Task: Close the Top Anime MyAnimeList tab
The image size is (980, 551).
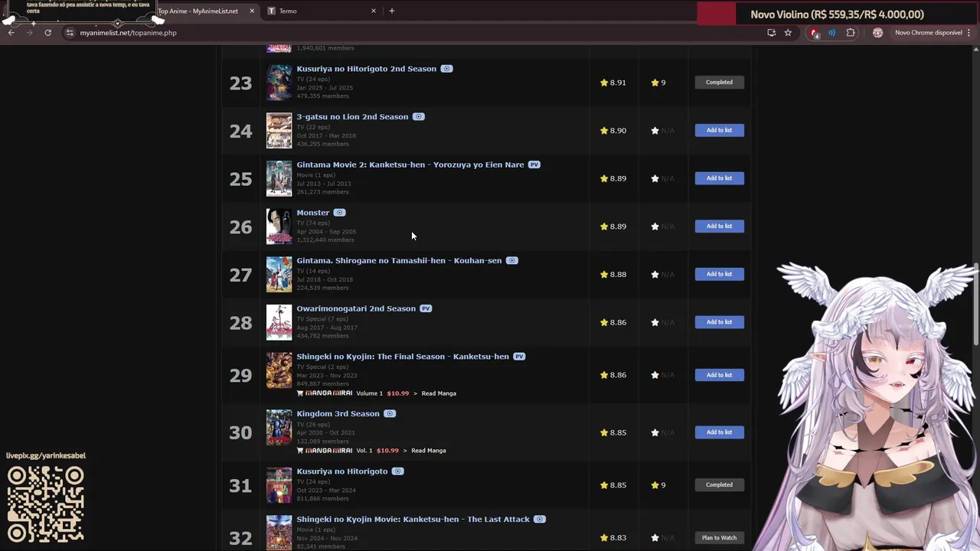Action: 252,11
